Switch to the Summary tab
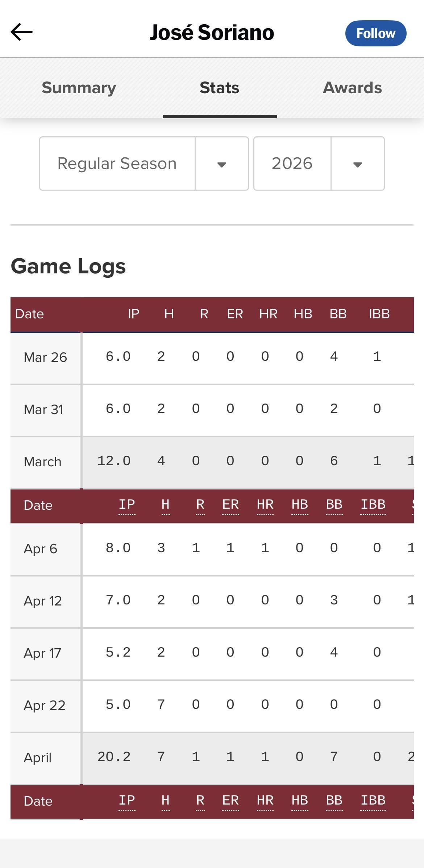The height and width of the screenshot is (868, 424). pyautogui.click(x=79, y=88)
